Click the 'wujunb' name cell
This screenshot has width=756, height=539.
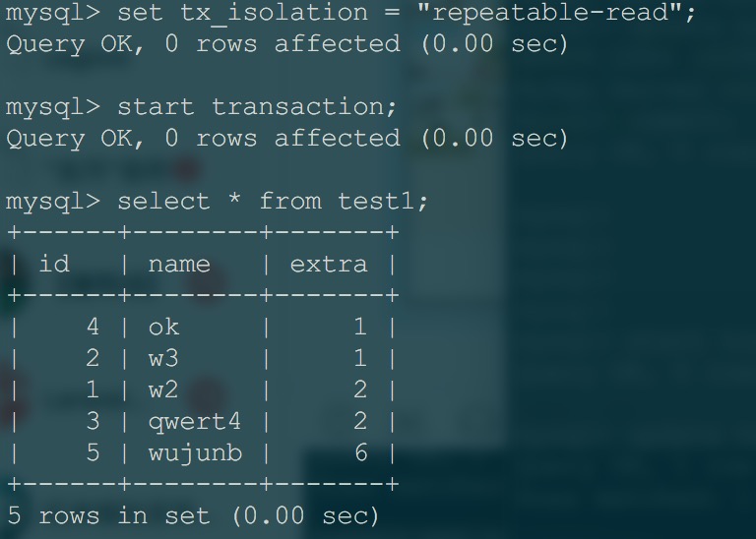[195, 453]
